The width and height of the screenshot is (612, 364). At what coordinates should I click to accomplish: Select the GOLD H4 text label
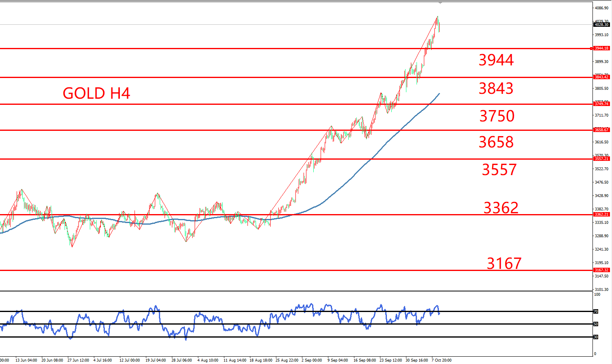pyautogui.click(x=96, y=93)
